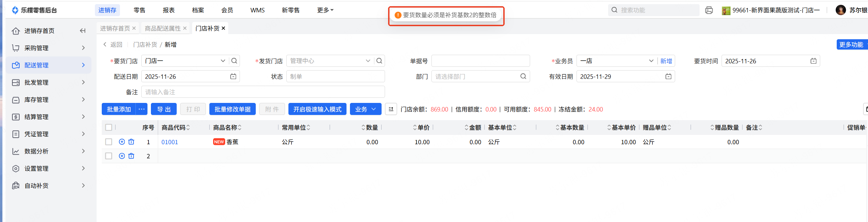Sort by 商品名称 column arrows
The height and width of the screenshot is (222, 868).
[240, 127]
